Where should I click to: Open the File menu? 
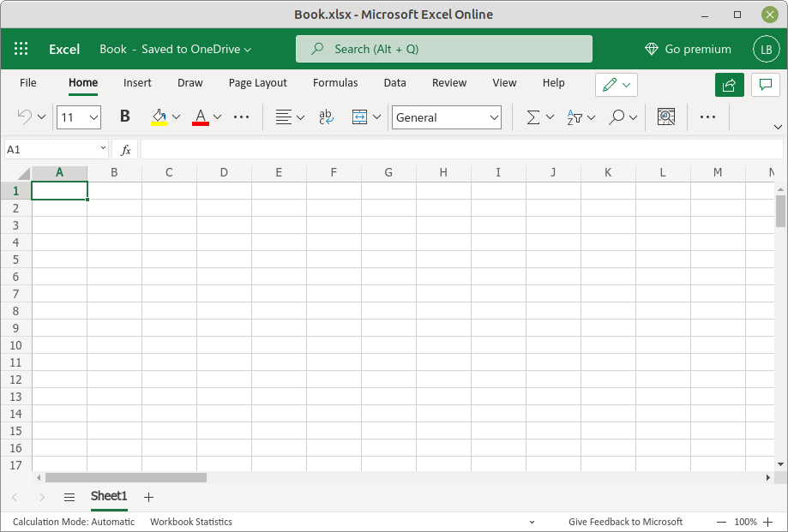point(28,83)
